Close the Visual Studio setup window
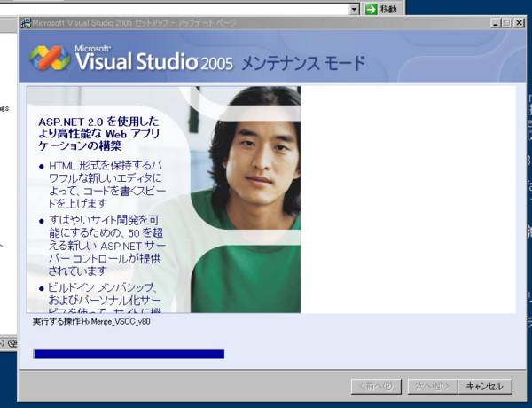The width and height of the screenshot is (532, 408). (x=519, y=23)
